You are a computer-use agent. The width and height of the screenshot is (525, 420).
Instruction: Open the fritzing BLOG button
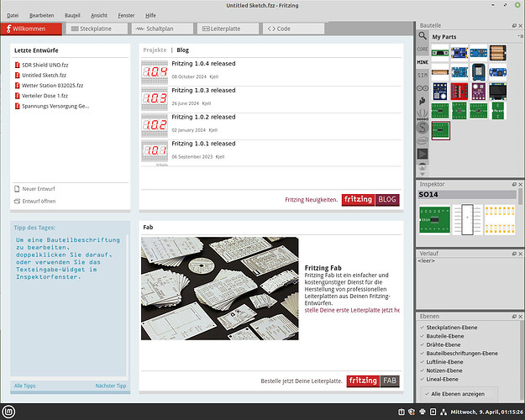click(x=370, y=200)
